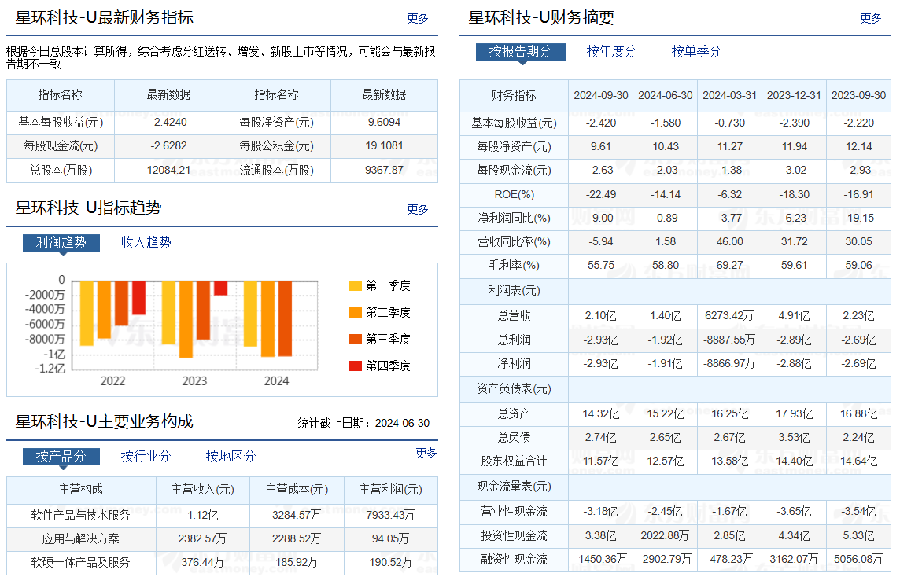Click ROE value -22.49

click(601, 194)
